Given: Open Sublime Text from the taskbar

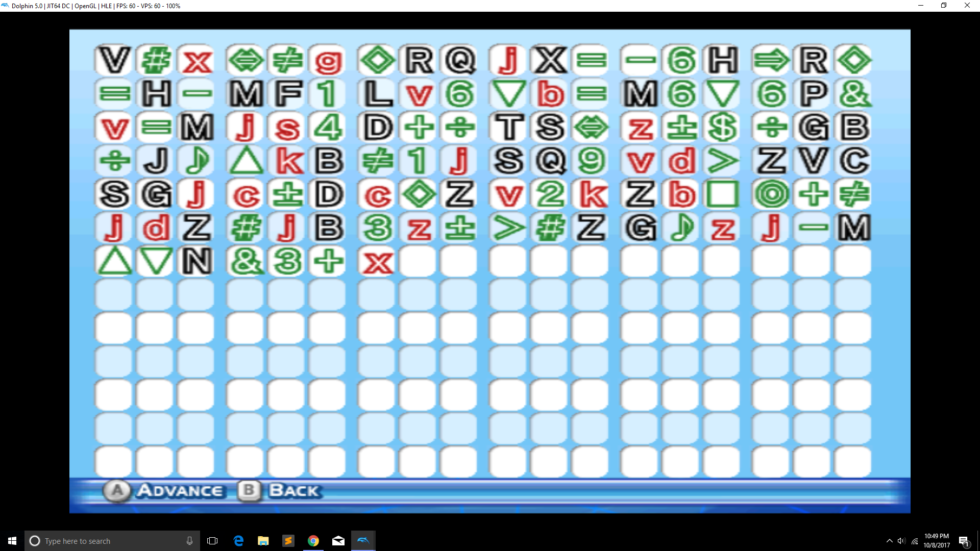Looking at the screenshot, I should point(288,541).
